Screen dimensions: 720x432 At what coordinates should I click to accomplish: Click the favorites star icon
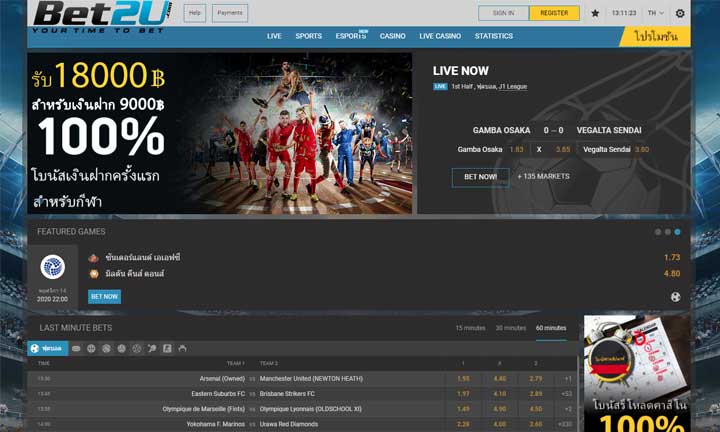pyautogui.click(x=595, y=13)
